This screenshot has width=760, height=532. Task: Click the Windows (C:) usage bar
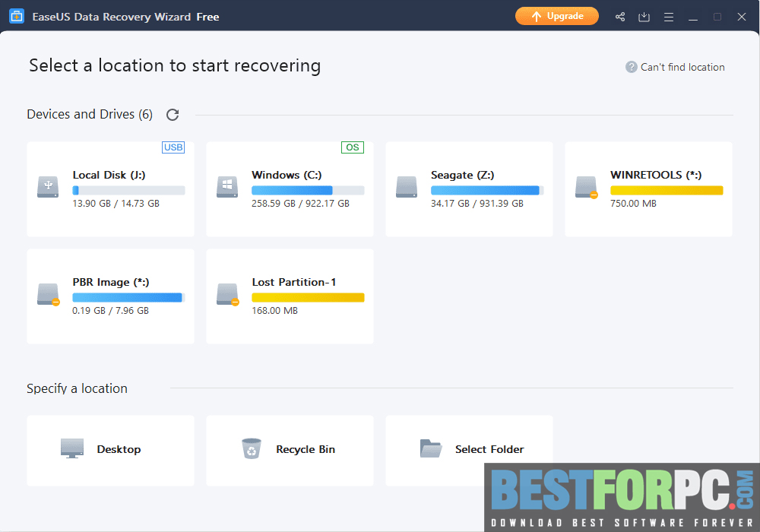[308, 191]
